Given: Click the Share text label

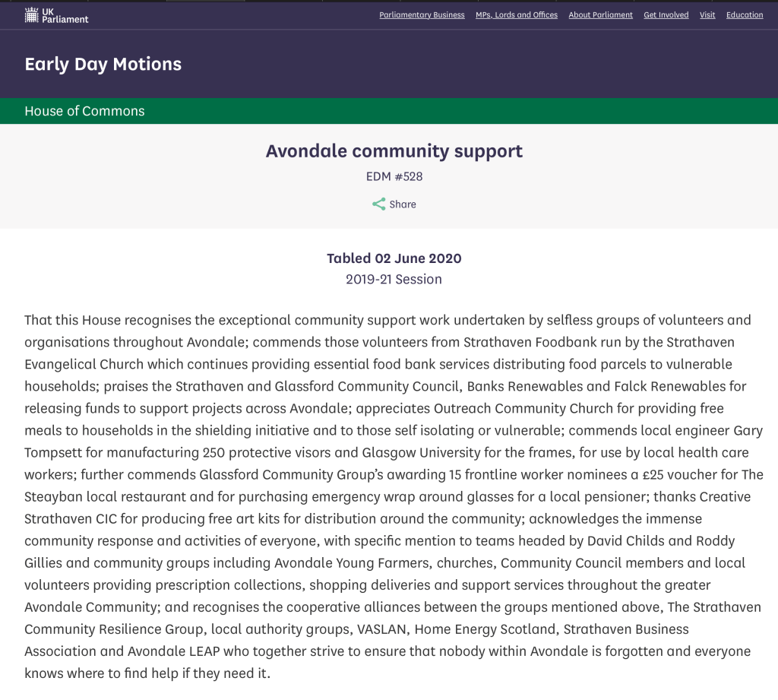Looking at the screenshot, I should tap(403, 204).
